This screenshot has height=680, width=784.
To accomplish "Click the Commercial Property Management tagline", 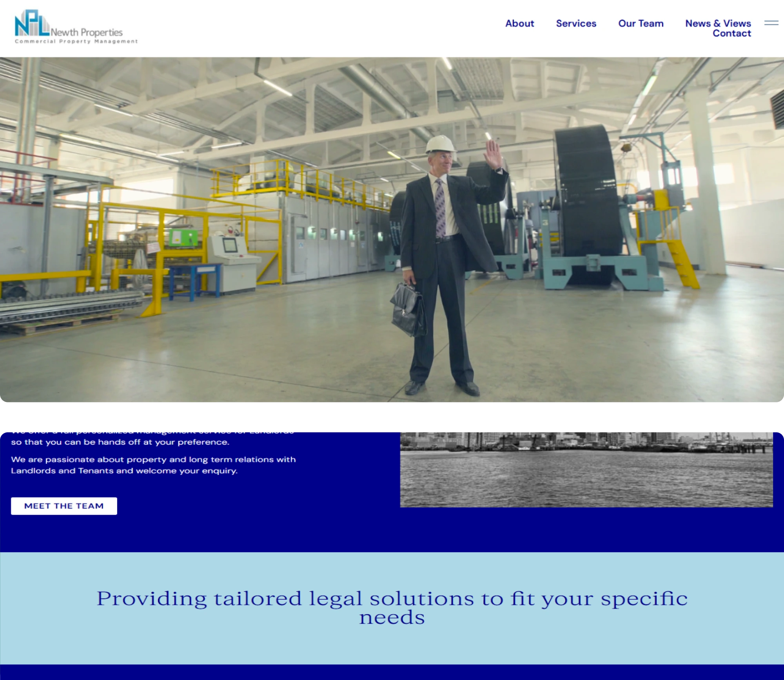I will coord(76,41).
